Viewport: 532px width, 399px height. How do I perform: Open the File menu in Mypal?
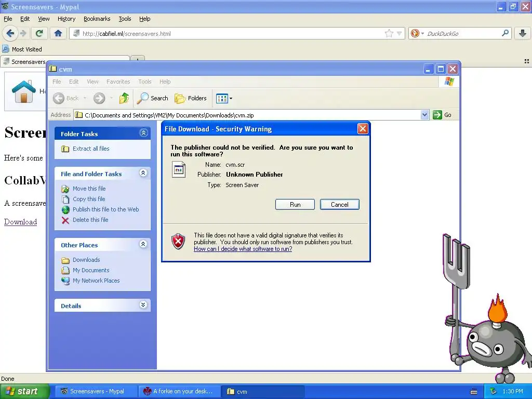coord(8,19)
